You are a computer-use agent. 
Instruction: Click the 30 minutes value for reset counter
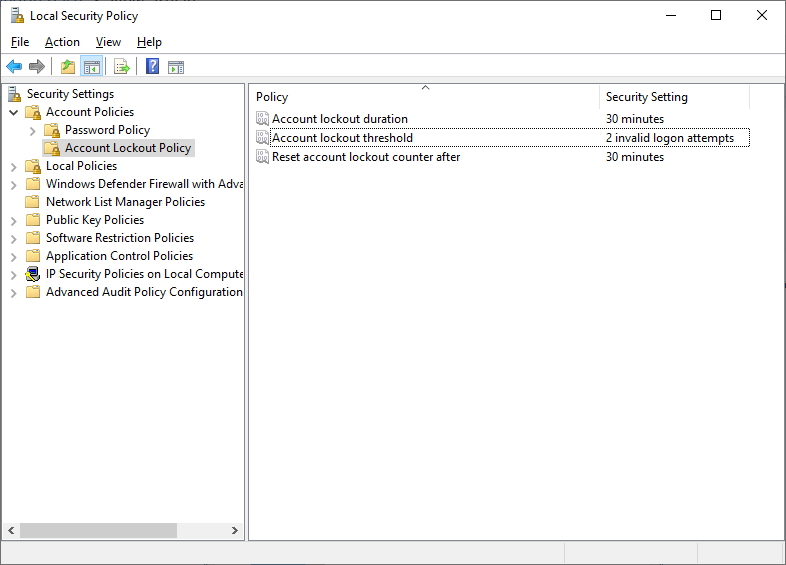pyautogui.click(x=635, y=157)
